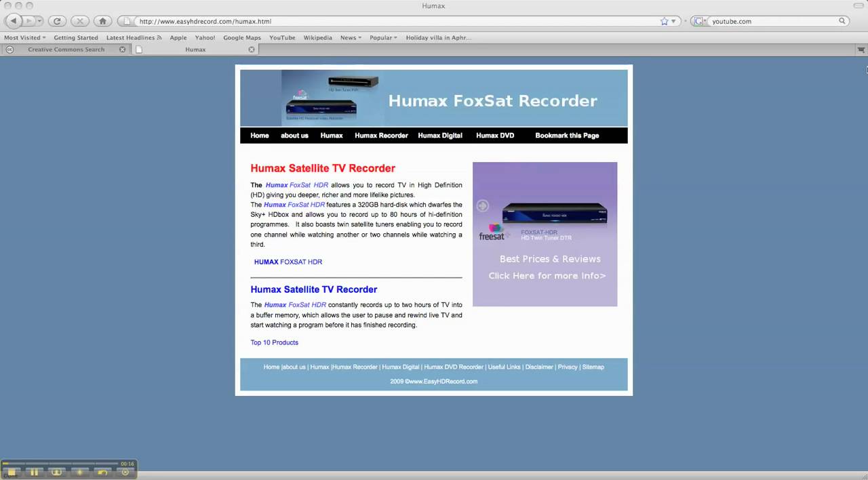The width and height of the screenshot is (868, 480).
Task: Open the footer Privacy link
Action: 568,367
